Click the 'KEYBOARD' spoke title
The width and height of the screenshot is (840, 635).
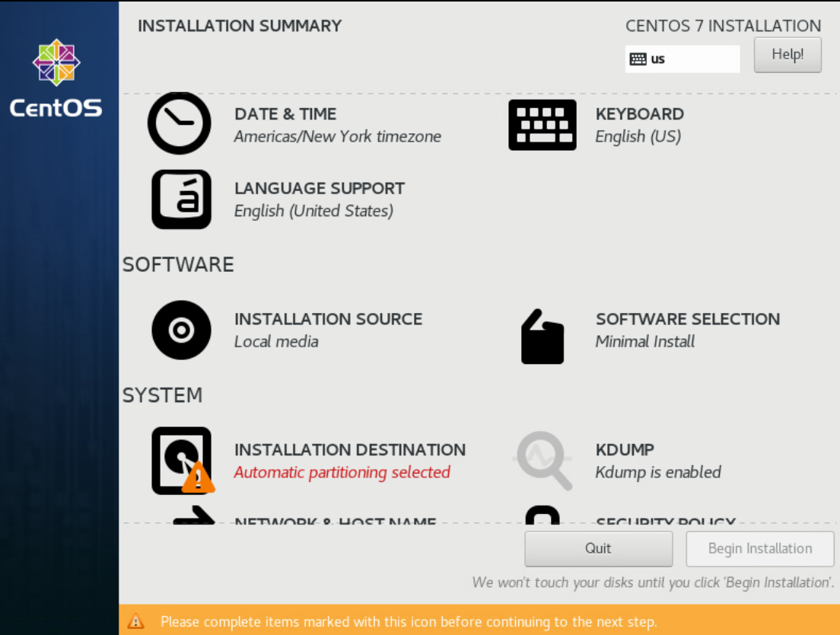point(640,114)
